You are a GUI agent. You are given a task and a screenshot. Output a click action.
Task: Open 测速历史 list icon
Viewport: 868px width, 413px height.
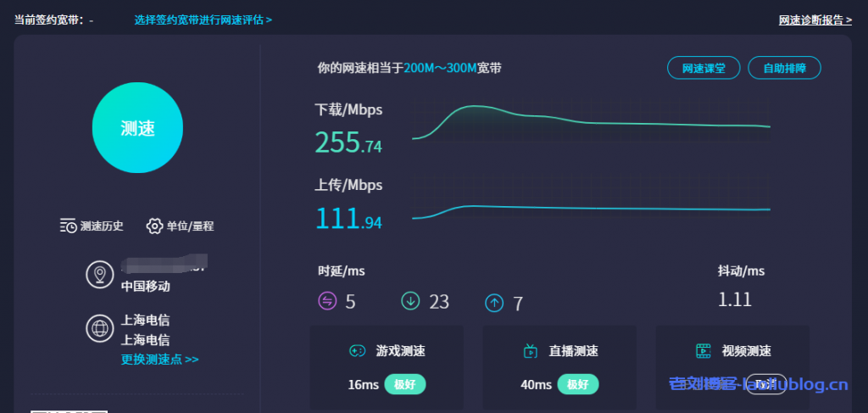(x=69, y=226)
